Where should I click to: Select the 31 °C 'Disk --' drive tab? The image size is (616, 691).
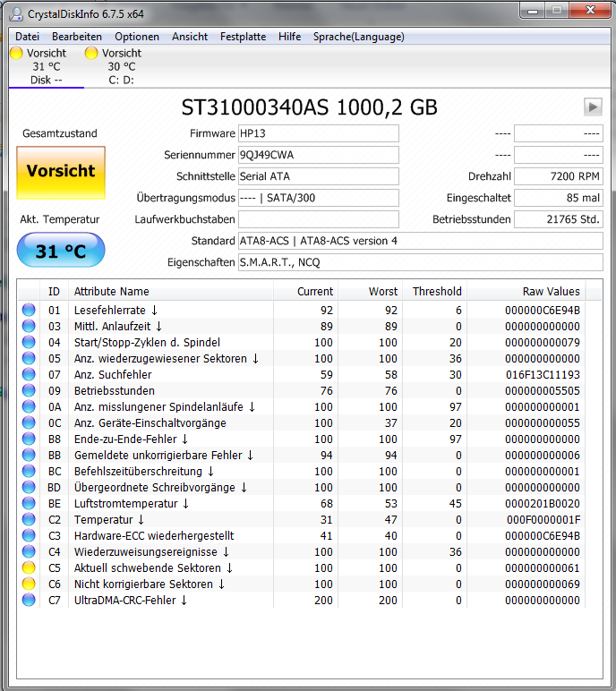tap(47, 66)
